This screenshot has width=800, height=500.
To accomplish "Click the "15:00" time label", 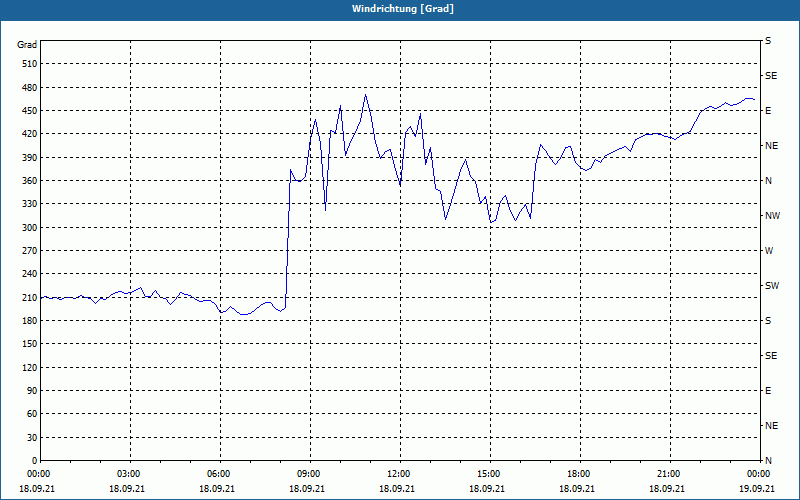I will 490,474.
